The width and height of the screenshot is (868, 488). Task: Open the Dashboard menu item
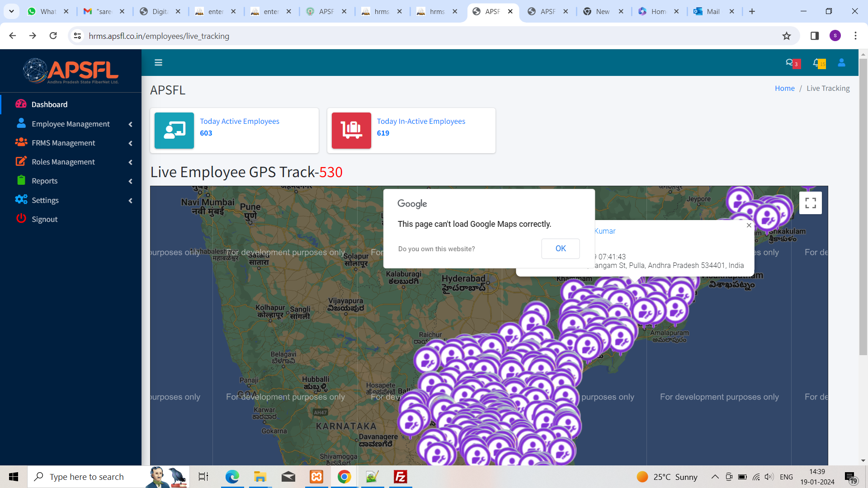coord(71,104)
